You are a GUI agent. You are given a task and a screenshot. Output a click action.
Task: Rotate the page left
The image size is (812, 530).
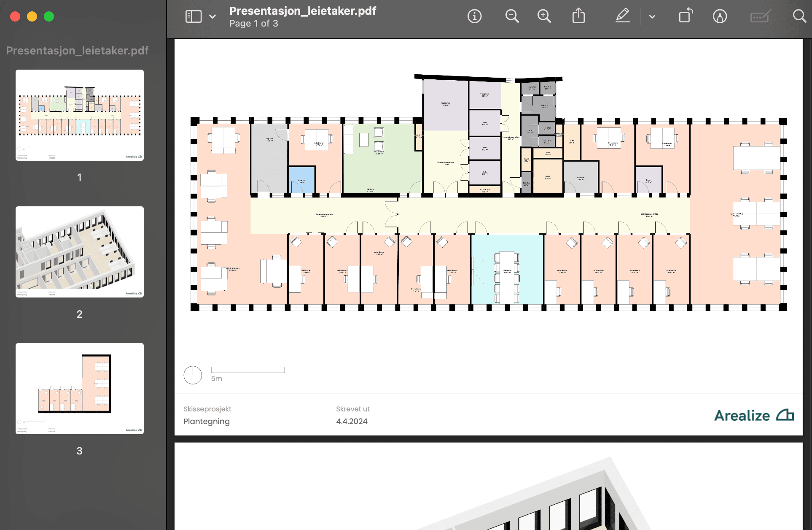pyautogui.click(x=686, y=16)
